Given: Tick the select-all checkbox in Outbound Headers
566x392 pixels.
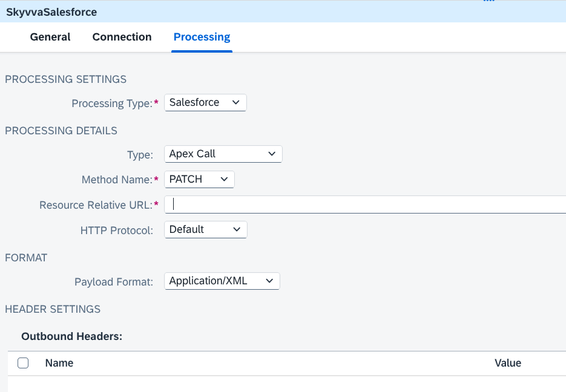Looking at the screenshot, I should [23, 363].
